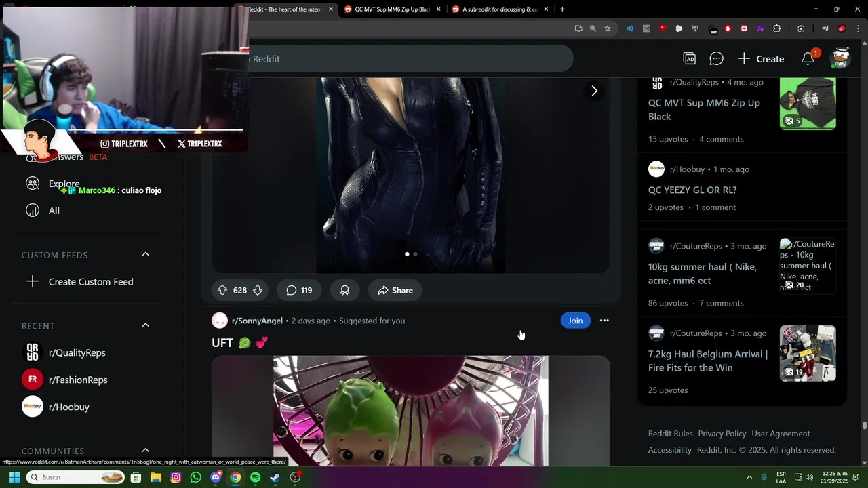
Task: Upvote the Catwoman post with 628 votes
Action: (222, 290)
